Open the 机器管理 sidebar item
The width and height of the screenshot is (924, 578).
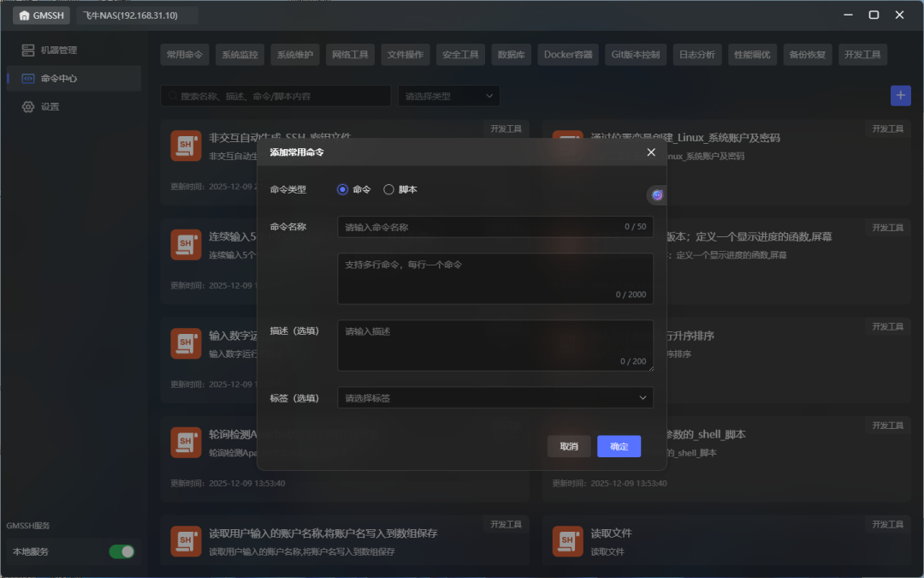pos(74,51)
